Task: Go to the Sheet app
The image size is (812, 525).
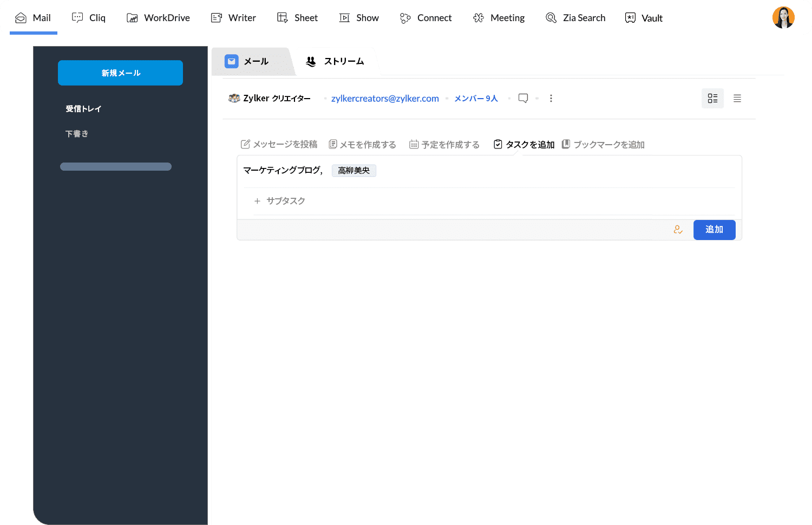Action: (297, 18)
